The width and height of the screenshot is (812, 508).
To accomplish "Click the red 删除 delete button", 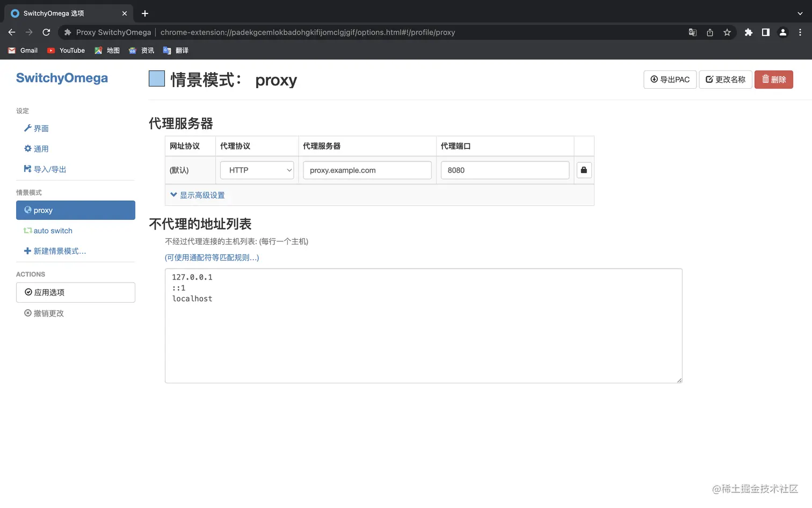I will point(773,79).
